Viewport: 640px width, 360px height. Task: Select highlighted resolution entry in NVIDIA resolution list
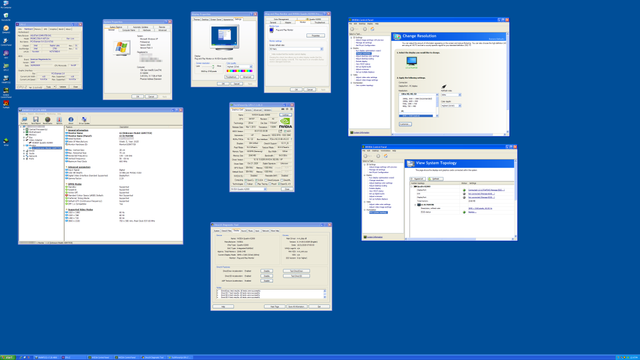[x=416, y=116]
